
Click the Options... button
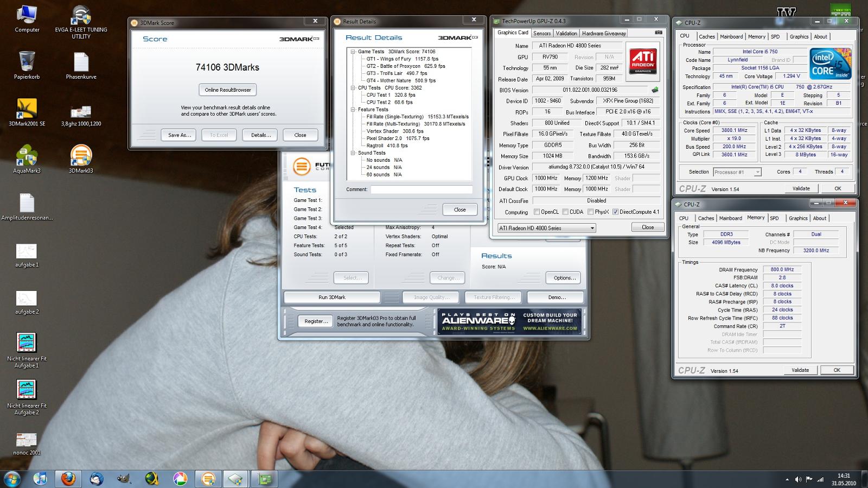(564, 278)
